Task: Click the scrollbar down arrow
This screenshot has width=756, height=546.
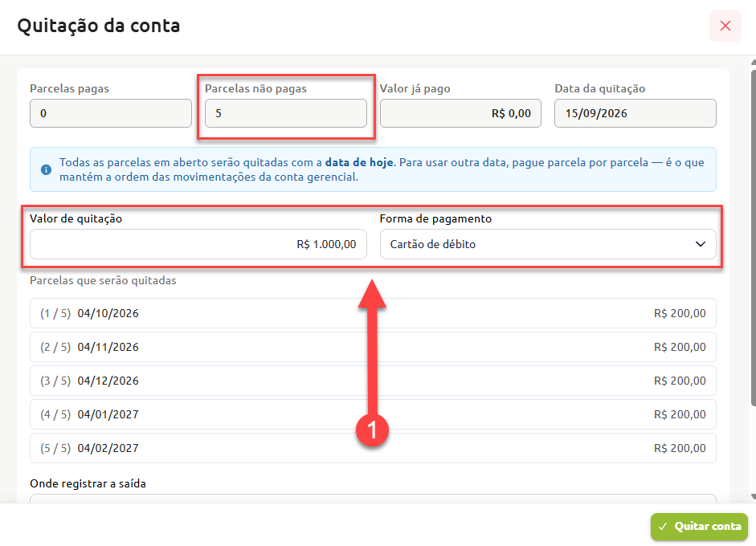Action: click(x=753, y=497)
